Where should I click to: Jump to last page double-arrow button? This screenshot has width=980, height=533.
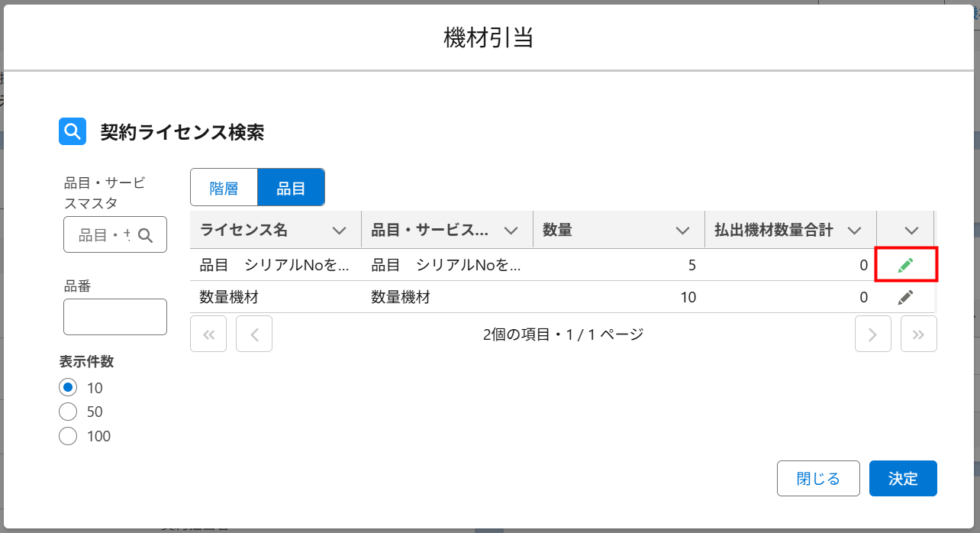click(919, 334)
